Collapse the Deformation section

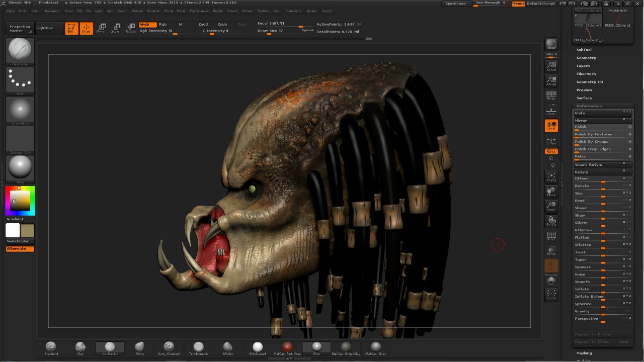[x=589, y=106]
